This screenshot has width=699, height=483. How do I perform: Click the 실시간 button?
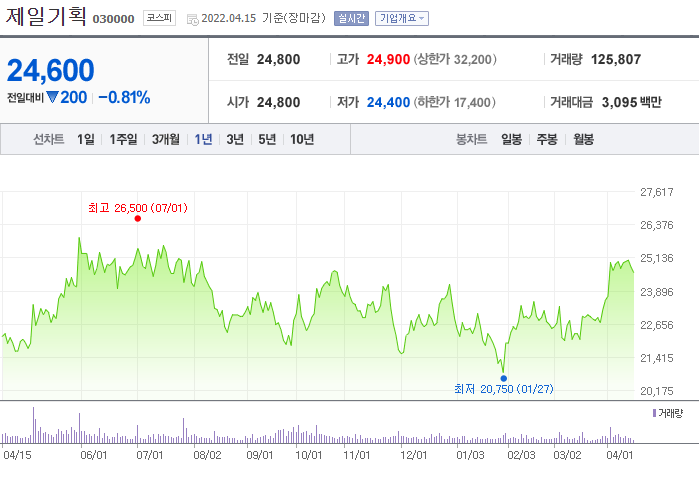[351, 18]
